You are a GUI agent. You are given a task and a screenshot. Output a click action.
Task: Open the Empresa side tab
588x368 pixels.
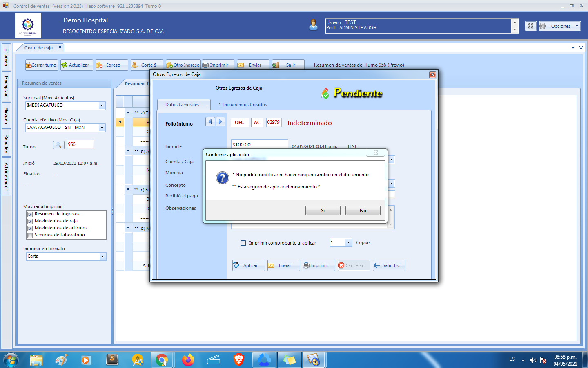coord(6,57)
